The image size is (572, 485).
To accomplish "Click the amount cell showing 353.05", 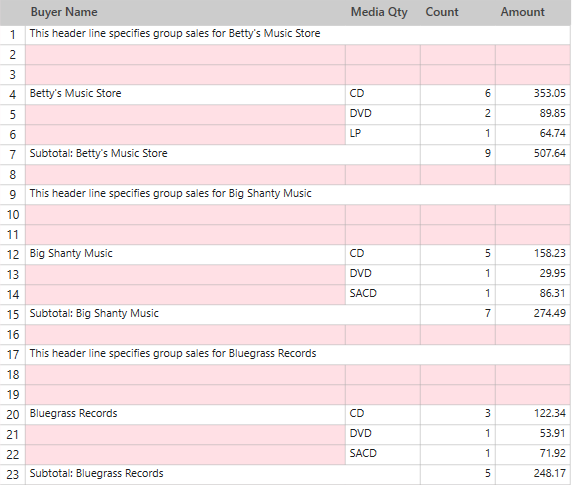I will coord(533,95).
